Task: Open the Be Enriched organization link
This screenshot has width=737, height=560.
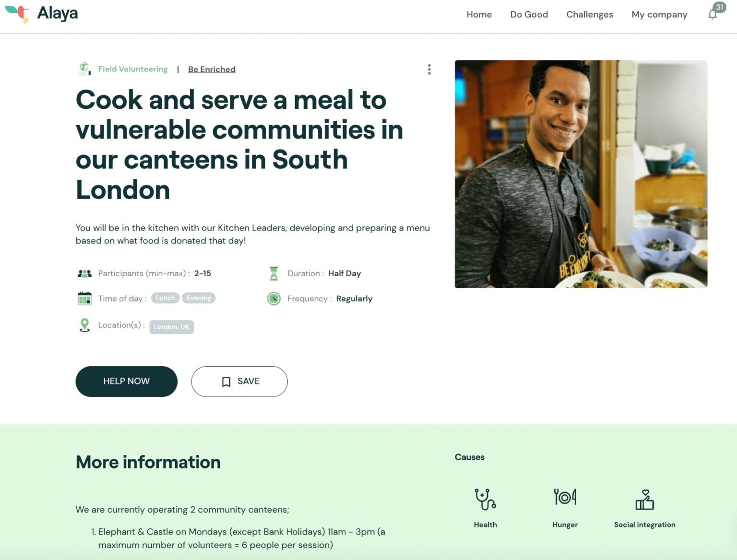Action: tap(212, 69)
